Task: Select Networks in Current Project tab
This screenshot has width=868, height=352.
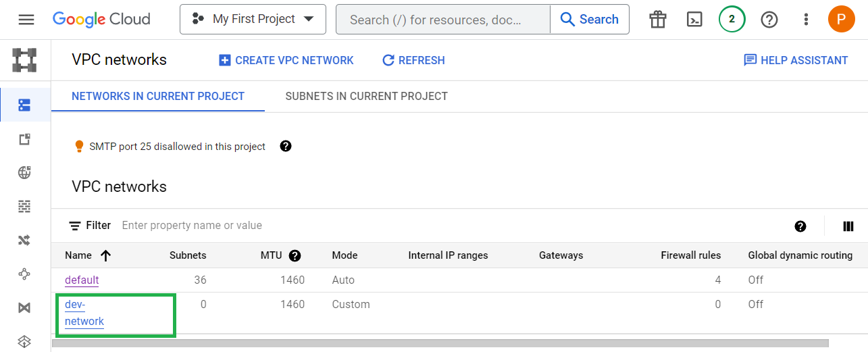Action: click(x=158, y=96)
